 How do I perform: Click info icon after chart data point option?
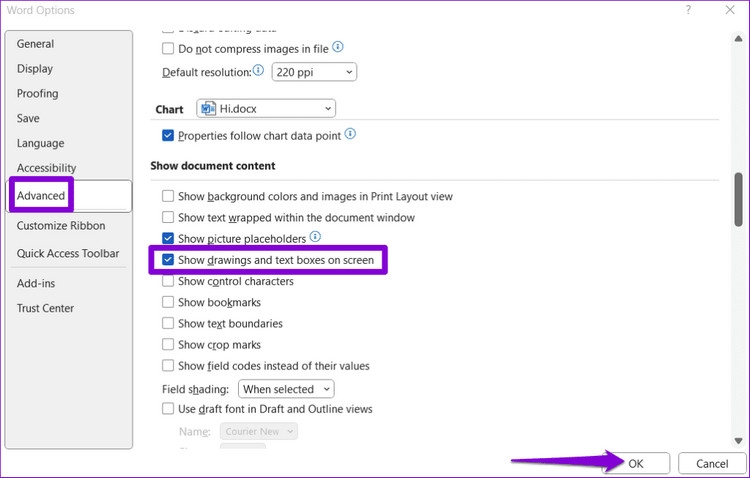350,134
